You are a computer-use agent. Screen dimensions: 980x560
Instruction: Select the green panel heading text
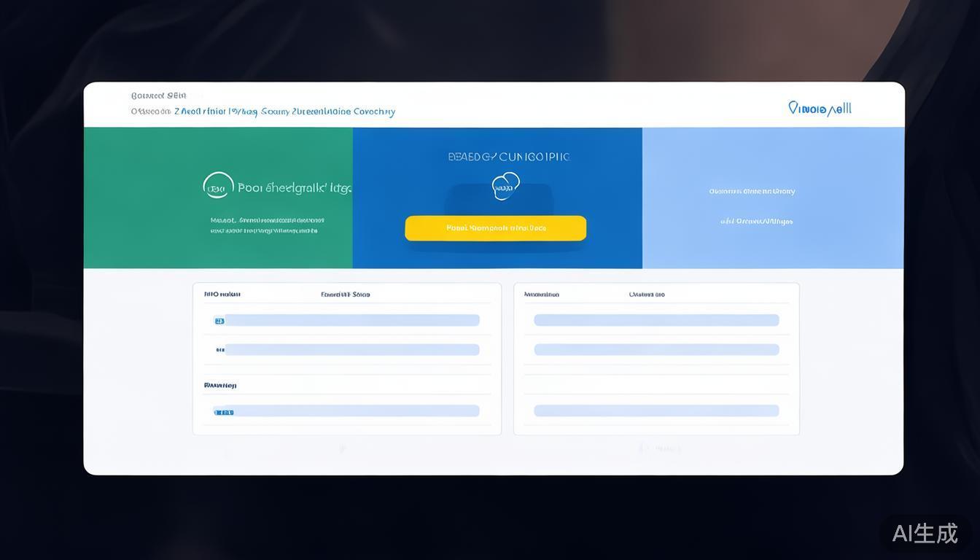point(294,188)
